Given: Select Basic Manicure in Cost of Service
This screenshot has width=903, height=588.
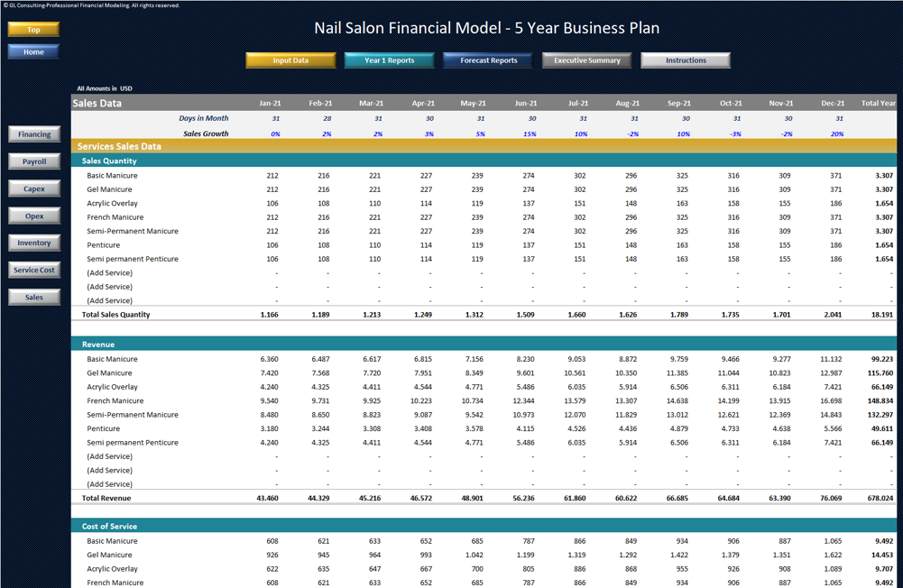Looking at the screenshot, I should 112,541.
